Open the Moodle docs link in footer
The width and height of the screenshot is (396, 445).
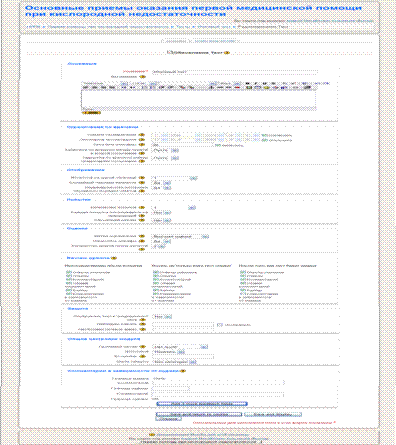pos(202,435)
